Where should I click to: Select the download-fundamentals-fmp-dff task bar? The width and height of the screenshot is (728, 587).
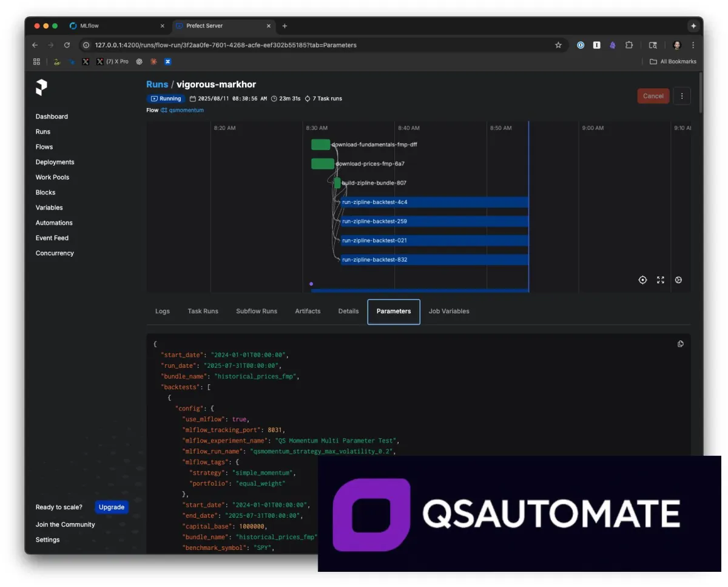[x=321, y=144]
